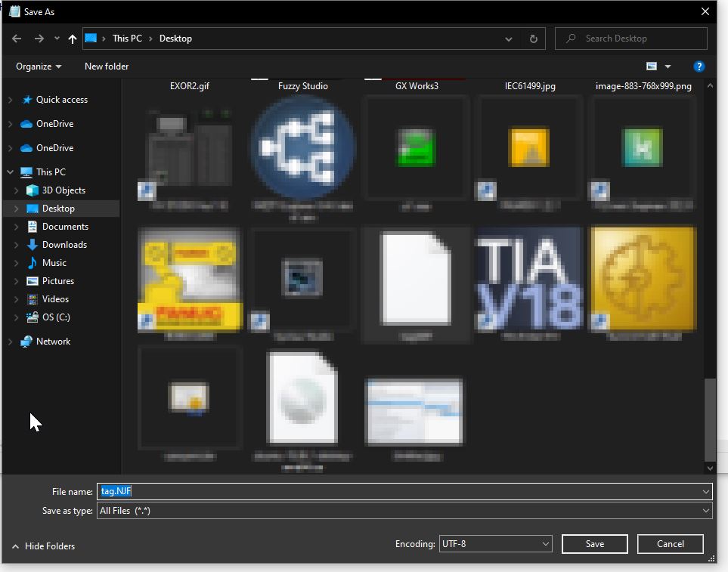728x572 pixels.
Task: Select the yellow robot image thumbnail
Action: [x=190, y=280]
